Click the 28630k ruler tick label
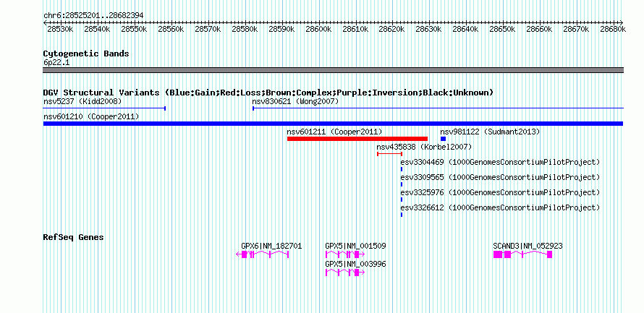 [x=429, y=29]
